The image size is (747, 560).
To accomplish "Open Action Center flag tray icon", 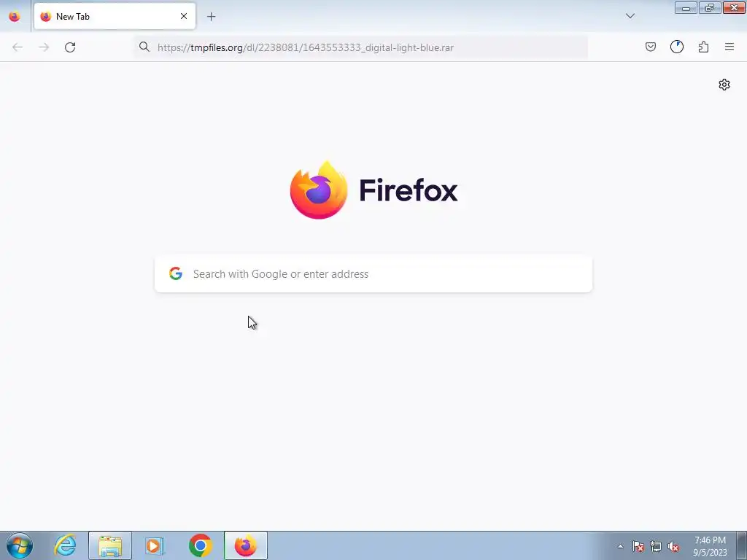I will tap(638, 546).
